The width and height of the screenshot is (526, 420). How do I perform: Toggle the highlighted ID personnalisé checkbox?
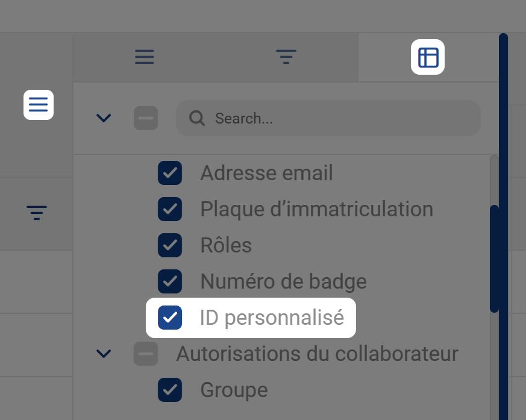pyautogui.click(x=169, y=318)
